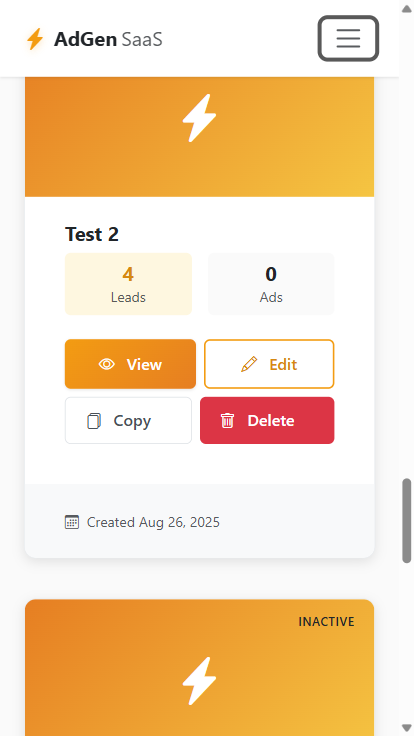Click the INACTIVE badge on lower card
This screenshot has width=414, height=736.
(x=326, y=622)
